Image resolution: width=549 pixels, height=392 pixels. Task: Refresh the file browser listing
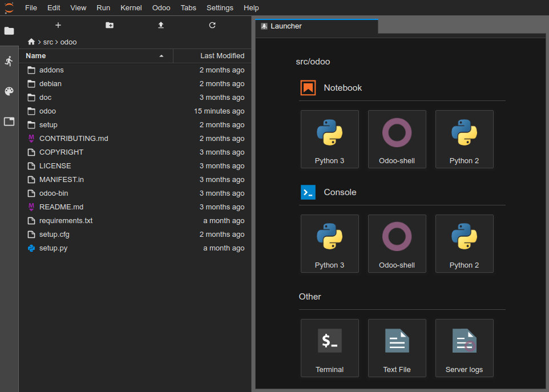pos(212,25)
